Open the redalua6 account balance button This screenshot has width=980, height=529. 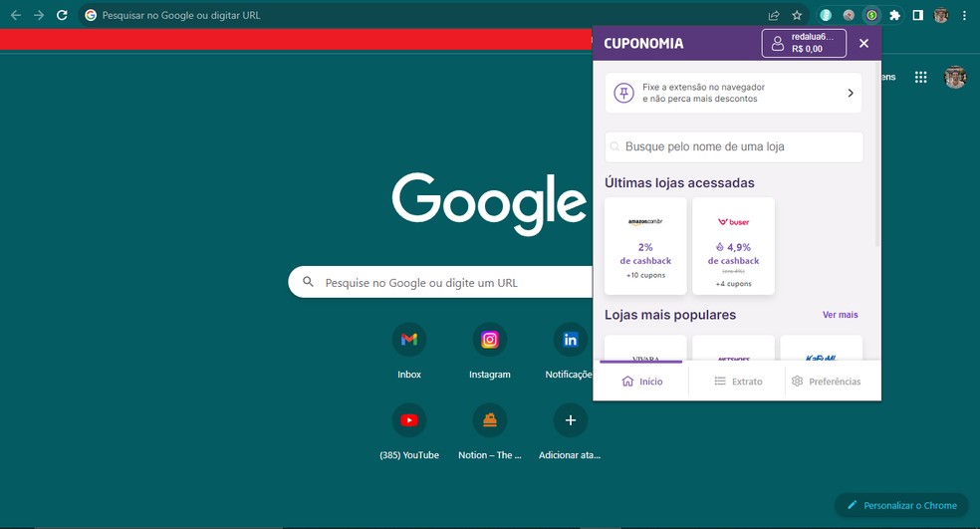coord(804,43)
